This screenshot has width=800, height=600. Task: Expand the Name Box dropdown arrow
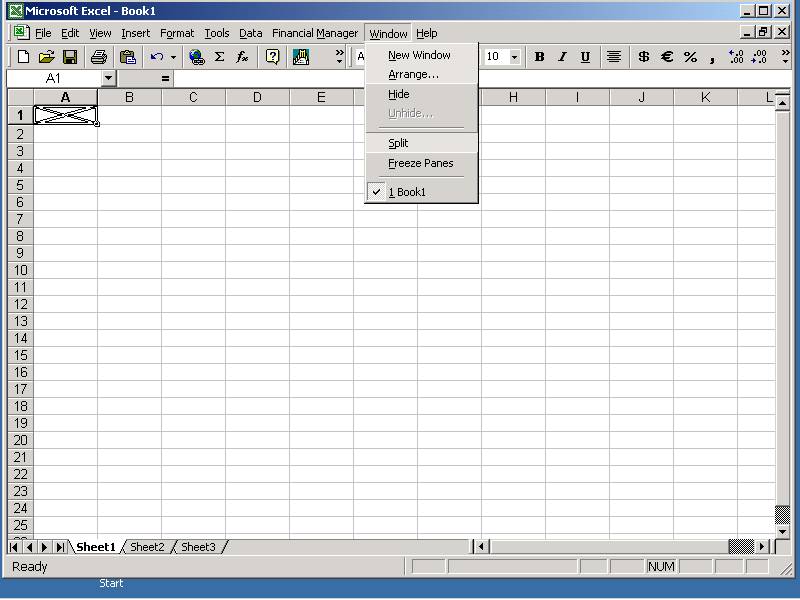pyautogui.click(x=108, y=78)
